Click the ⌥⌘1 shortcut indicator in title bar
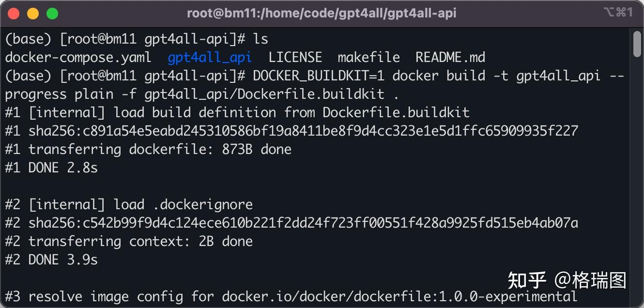 click(x=618, y=13)
